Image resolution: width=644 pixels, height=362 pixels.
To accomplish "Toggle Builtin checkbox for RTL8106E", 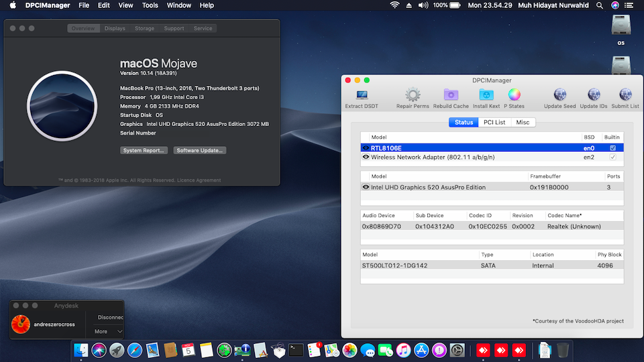I will coord(612,147).
